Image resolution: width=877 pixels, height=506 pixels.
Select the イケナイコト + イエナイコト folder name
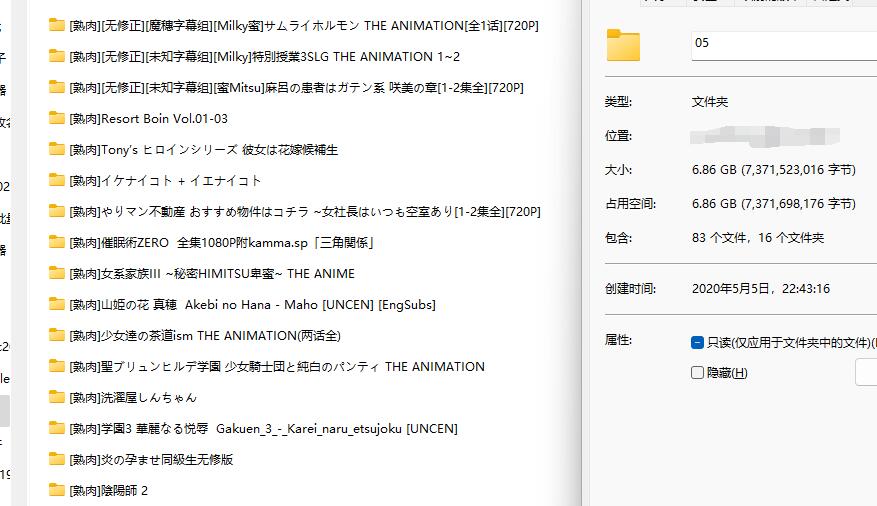[x=165, y=181]
